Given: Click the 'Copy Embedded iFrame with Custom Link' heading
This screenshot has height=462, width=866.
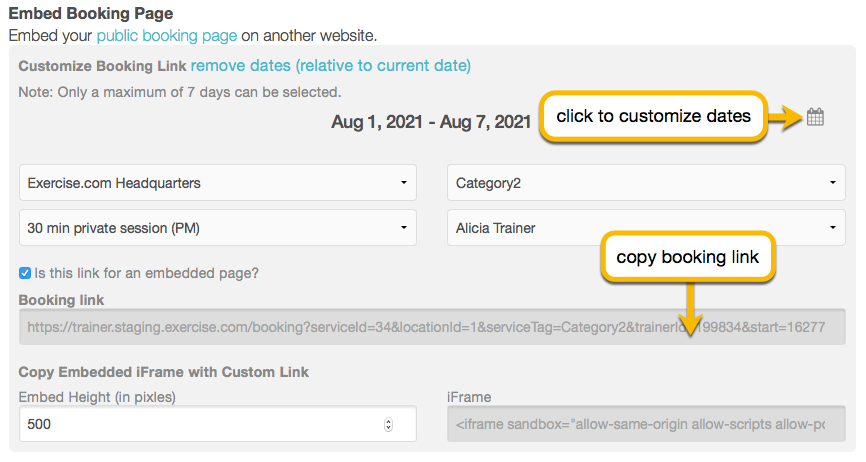Looking at the screenshot, I should point(163,372).
